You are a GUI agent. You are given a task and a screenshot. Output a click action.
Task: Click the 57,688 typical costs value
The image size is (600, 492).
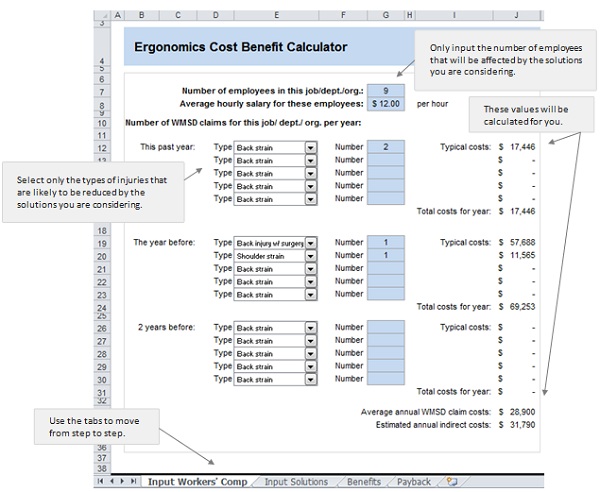click(x=522, y=243)
